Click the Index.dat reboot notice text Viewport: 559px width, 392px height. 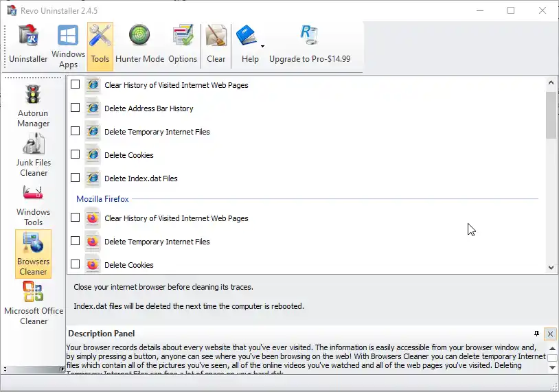[x=189, y=306]
